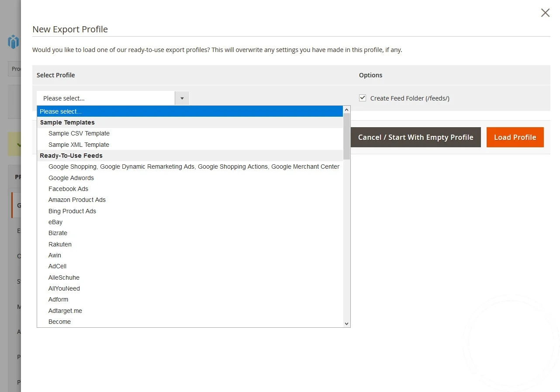Select the highlighted Please select... option

[x=190, y=111]
